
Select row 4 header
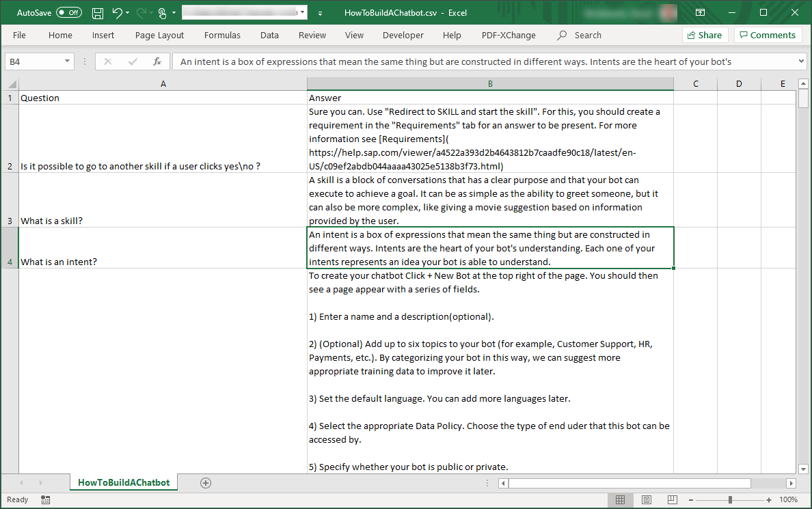click(10, 248)
